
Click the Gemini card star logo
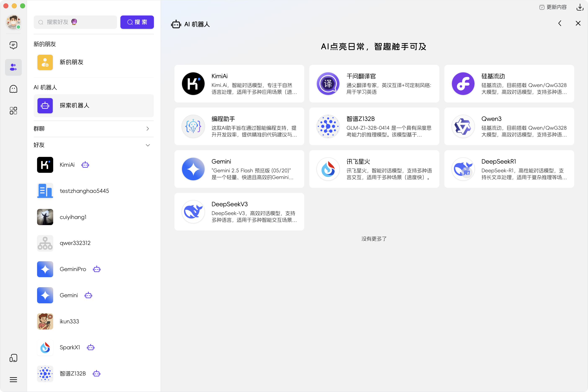[193, 169]
